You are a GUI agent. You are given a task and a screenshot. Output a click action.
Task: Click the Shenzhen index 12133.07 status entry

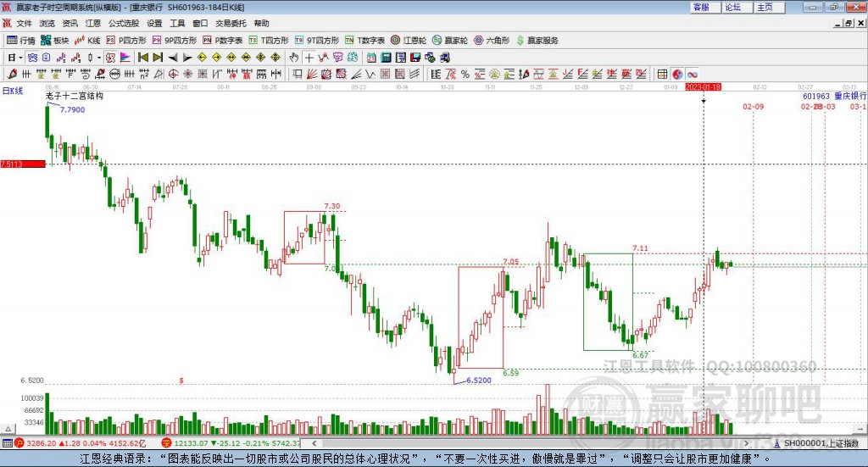click(x=231, y=443)
